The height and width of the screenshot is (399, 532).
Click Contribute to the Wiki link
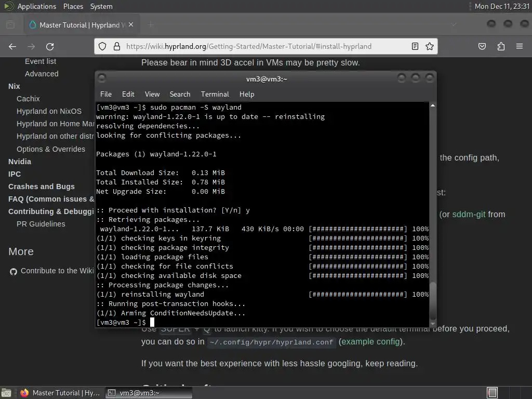point(57,271)
